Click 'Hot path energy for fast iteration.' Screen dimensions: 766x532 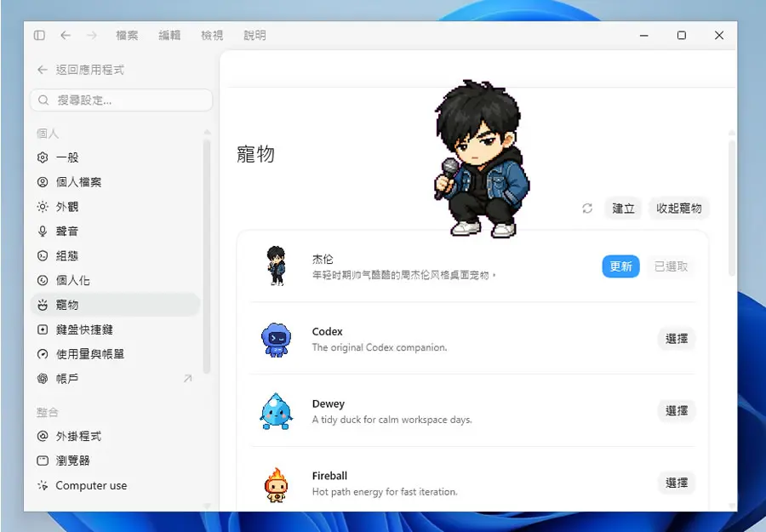pos(385,492)
